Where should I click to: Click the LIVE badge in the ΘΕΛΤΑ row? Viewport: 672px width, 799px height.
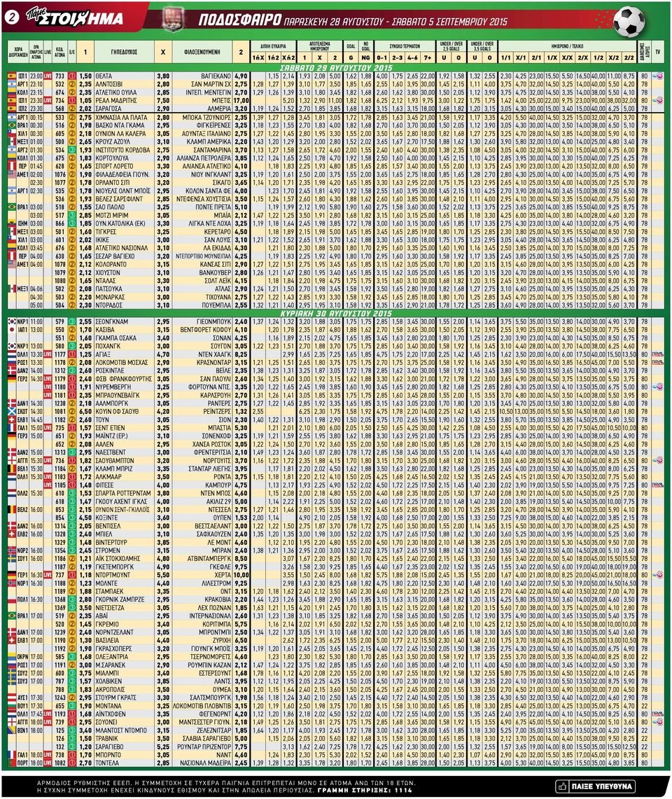point(48,76)
